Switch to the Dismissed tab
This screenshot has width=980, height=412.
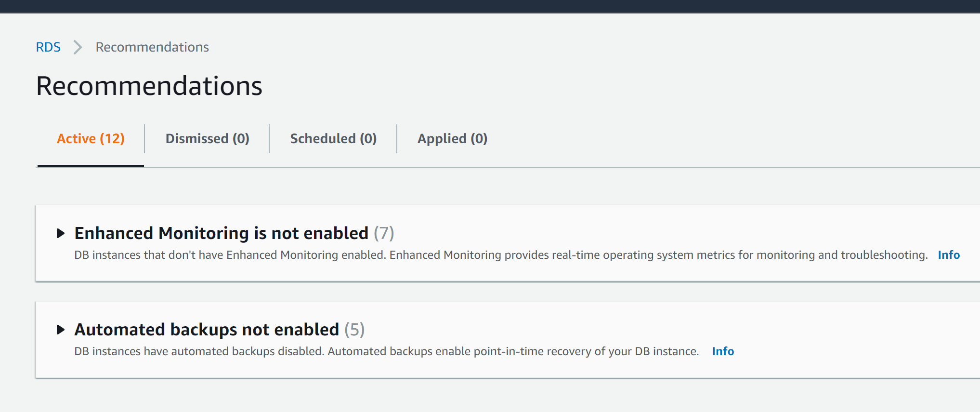(207, 138)
